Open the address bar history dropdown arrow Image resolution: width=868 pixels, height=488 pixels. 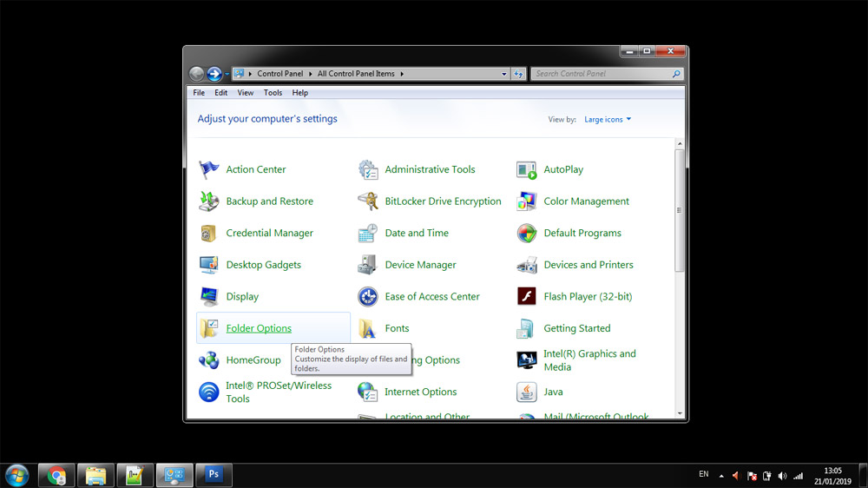coord(504,74)
